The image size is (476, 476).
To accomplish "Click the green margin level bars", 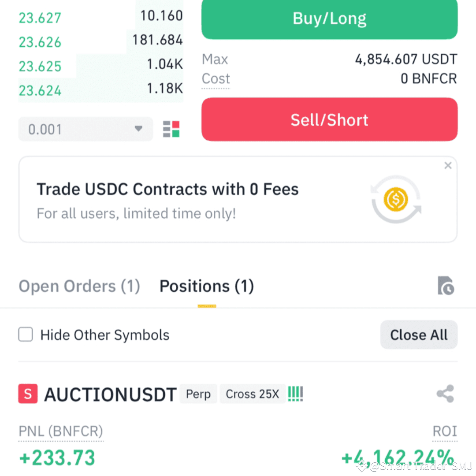I will click(x=295, y=394).
